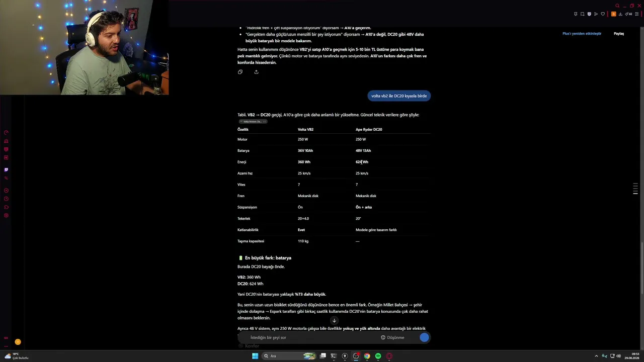Image resolution: width=644 pixels, height=362 pixels.
Task: Click the 'En büyük fark: batarya' heading
Action: (x=268, y=258)
